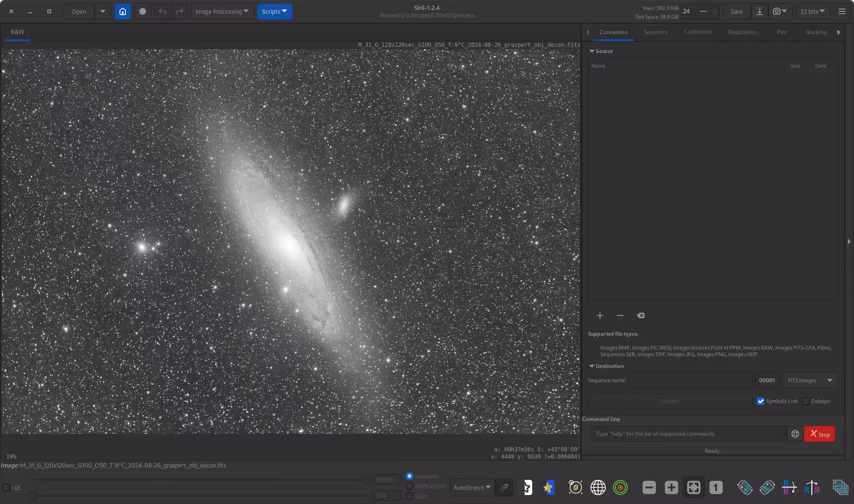
Task: Decrease thread count with minus button
Action: (x=703, y=11)
